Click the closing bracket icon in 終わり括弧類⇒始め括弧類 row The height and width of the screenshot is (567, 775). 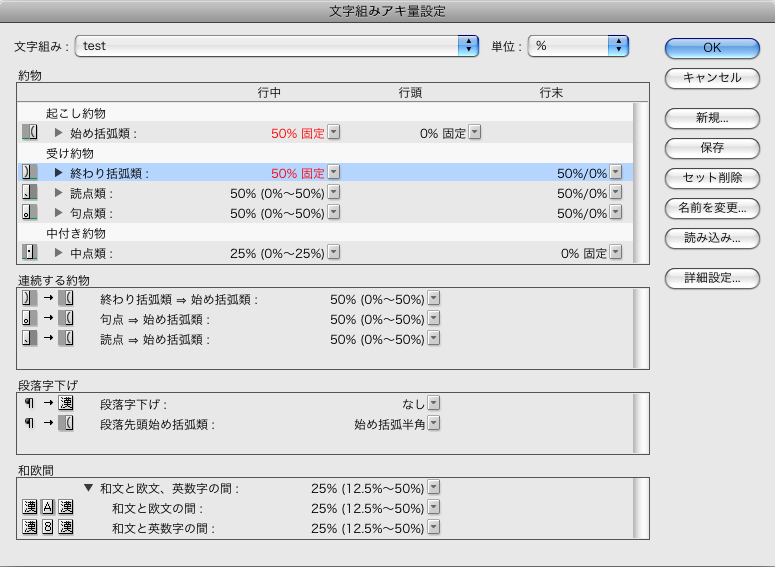[30, 298]
